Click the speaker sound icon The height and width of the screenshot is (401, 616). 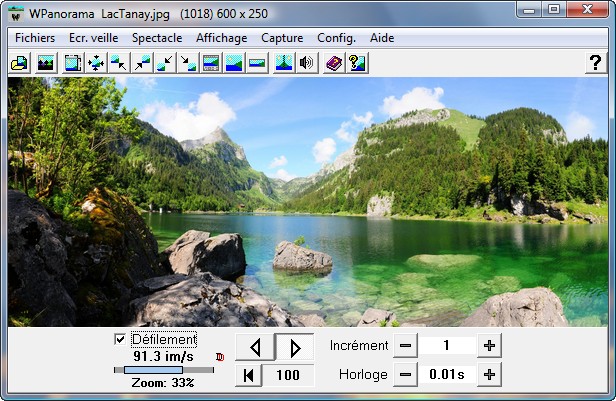pos(307,63)
